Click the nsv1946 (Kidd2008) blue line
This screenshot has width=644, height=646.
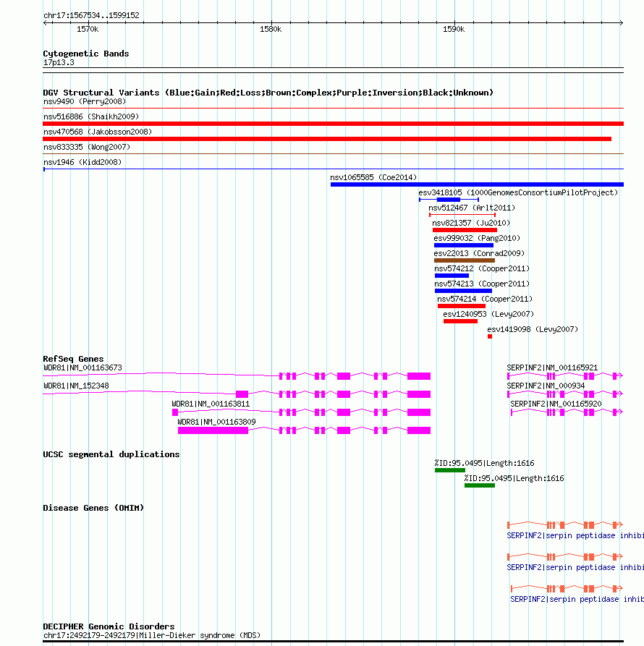click(333, 169)
